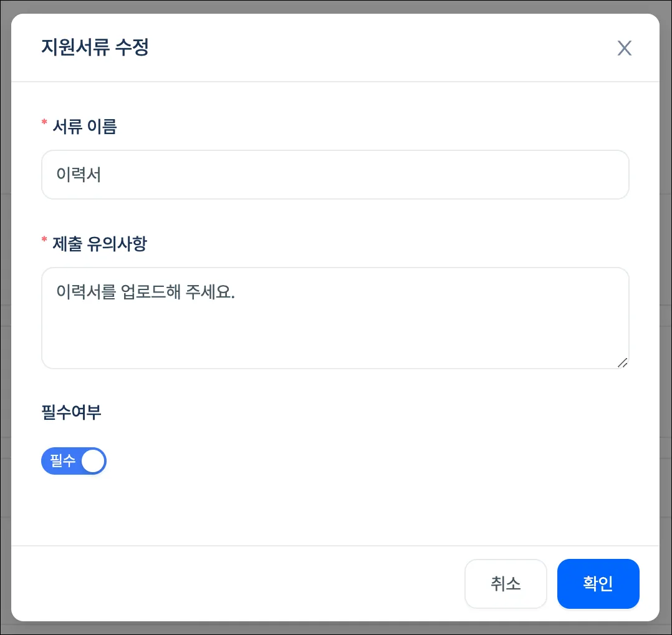Click the red asterisk beside 제출 유의사항
Viewport: 672px width, 635px height.
(44, 240)
